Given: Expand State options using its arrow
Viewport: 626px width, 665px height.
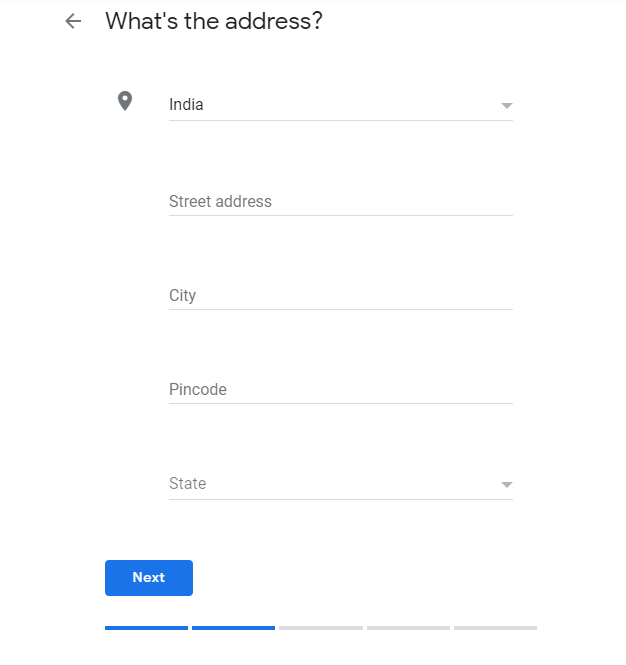Looking at the screenshot, I should click(506, 485).
